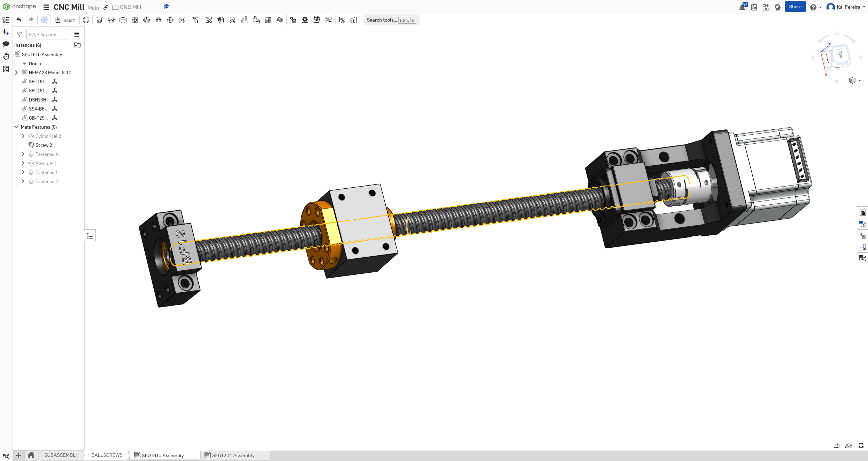Expand the Fastened 4 mate

tap(23, 154)
